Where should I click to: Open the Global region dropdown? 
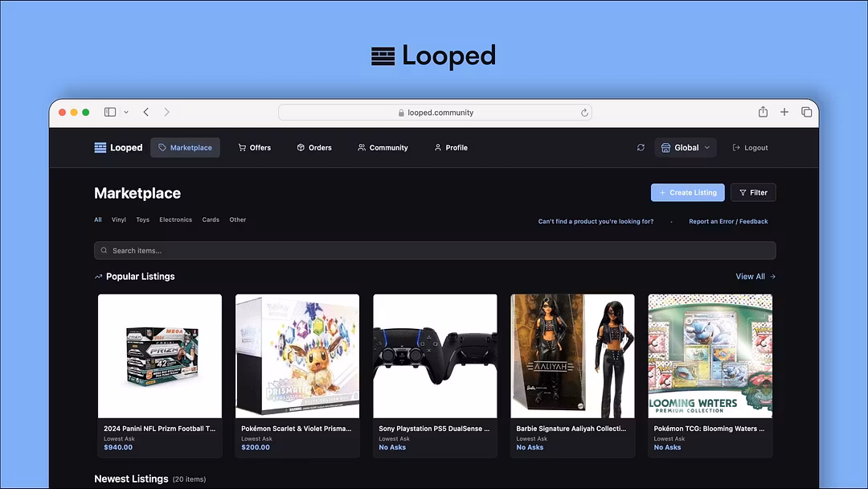tap(685, 147)
